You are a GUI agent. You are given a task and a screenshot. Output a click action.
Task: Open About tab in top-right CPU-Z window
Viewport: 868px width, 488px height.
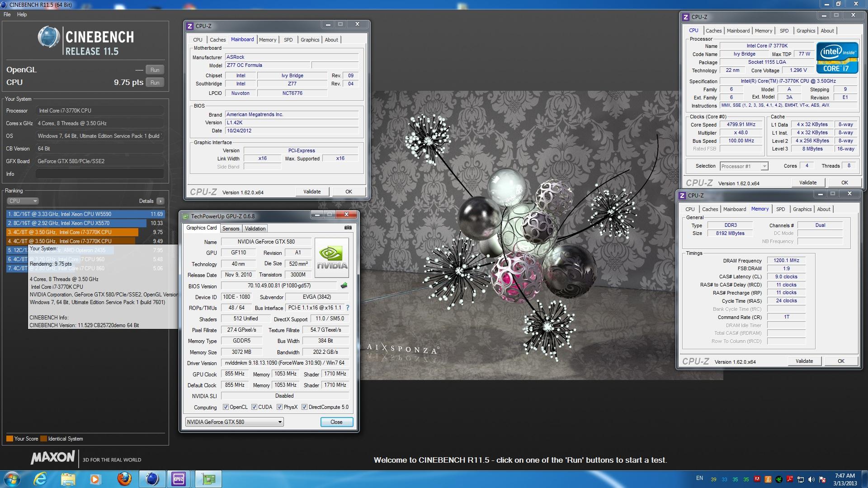pyautogui.click(x=827, y=31)
